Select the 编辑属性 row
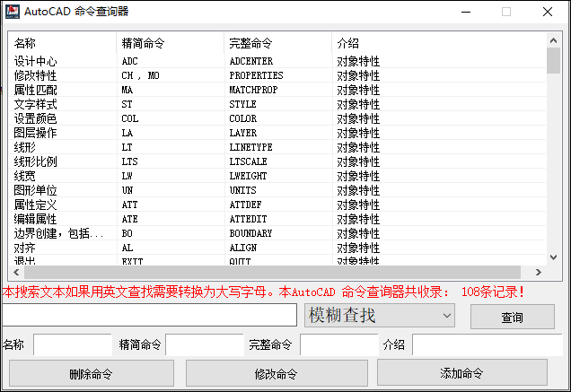 [277, 219]
